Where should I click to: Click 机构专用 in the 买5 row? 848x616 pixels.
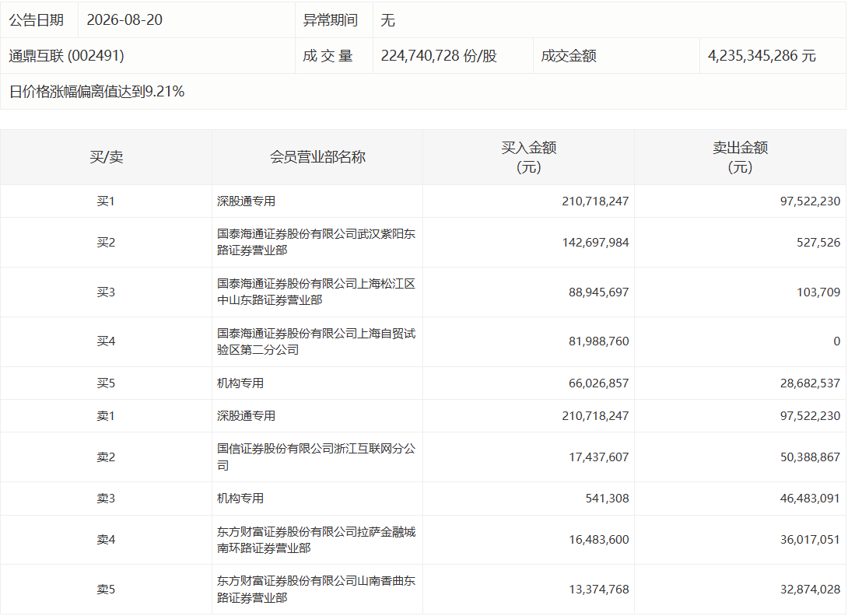240,383
